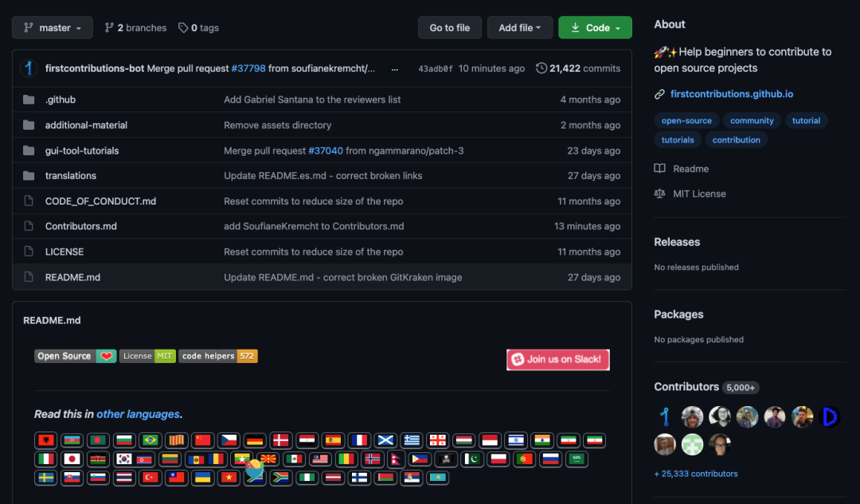Select the open-source topic tag

click(686, 121)
